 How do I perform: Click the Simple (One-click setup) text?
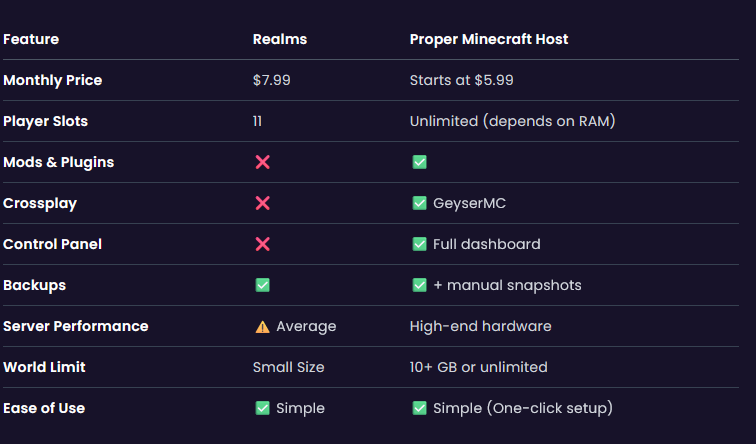[523, 408]
